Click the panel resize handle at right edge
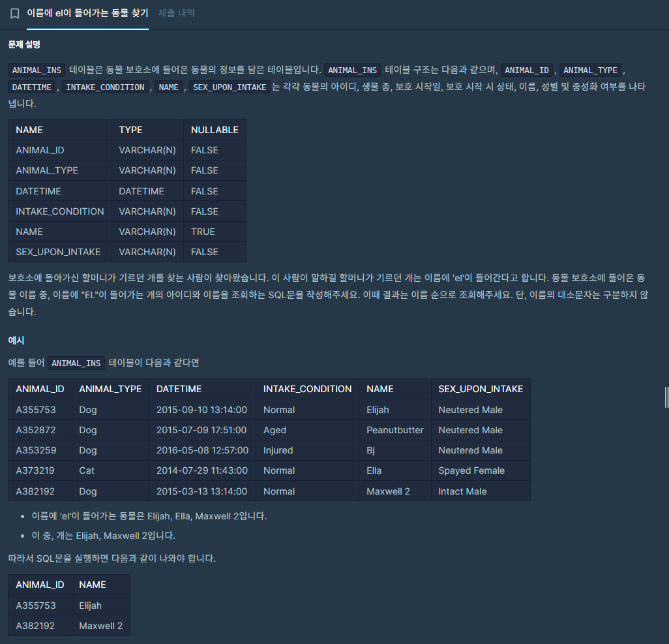Image resolution: width=669 pixels, height=644 pixels. pos(666,397)
